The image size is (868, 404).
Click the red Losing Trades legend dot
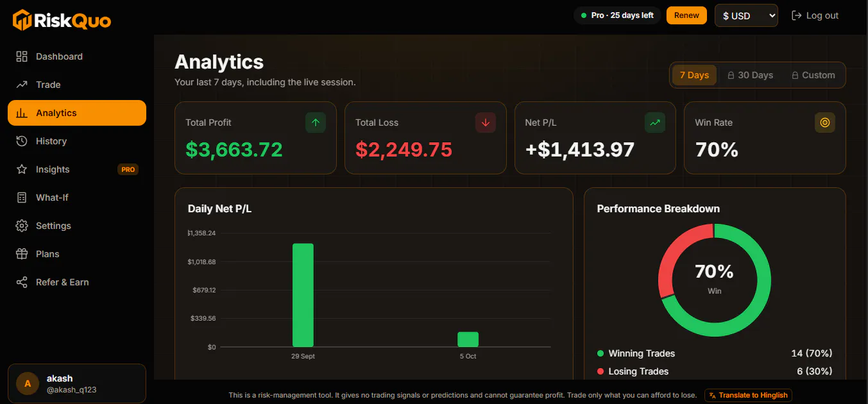(x=600, y=371)
